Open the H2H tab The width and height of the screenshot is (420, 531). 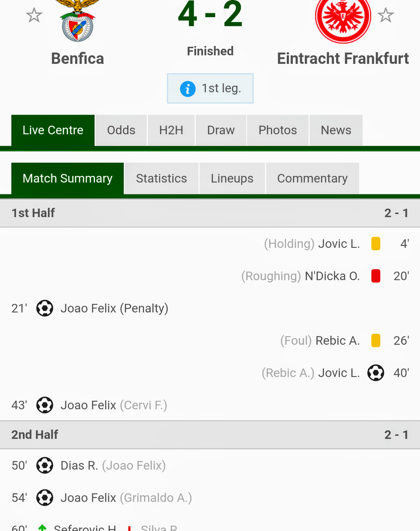tap(172, 130)
